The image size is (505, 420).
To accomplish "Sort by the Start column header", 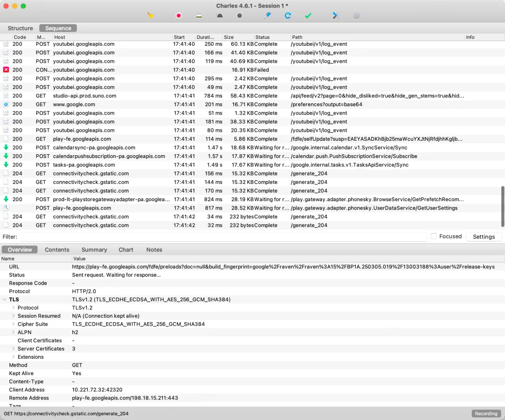I will pyautogui.click(x=184, y=37).
